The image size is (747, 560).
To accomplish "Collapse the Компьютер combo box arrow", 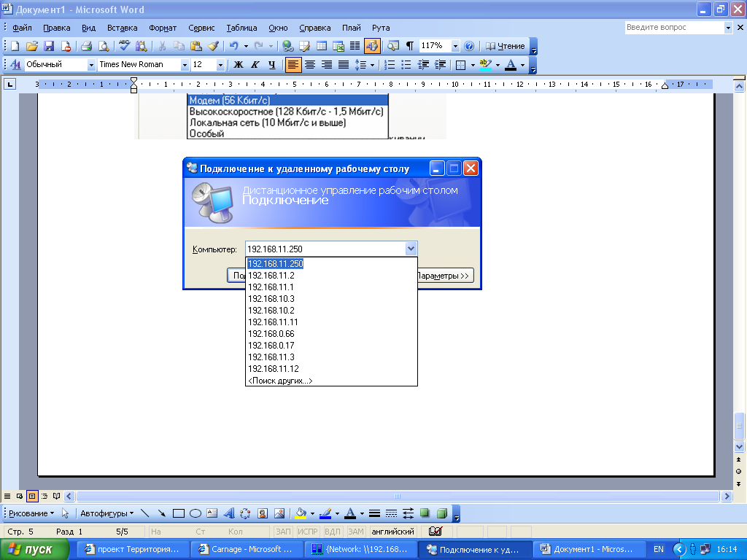I will (411, 249).
